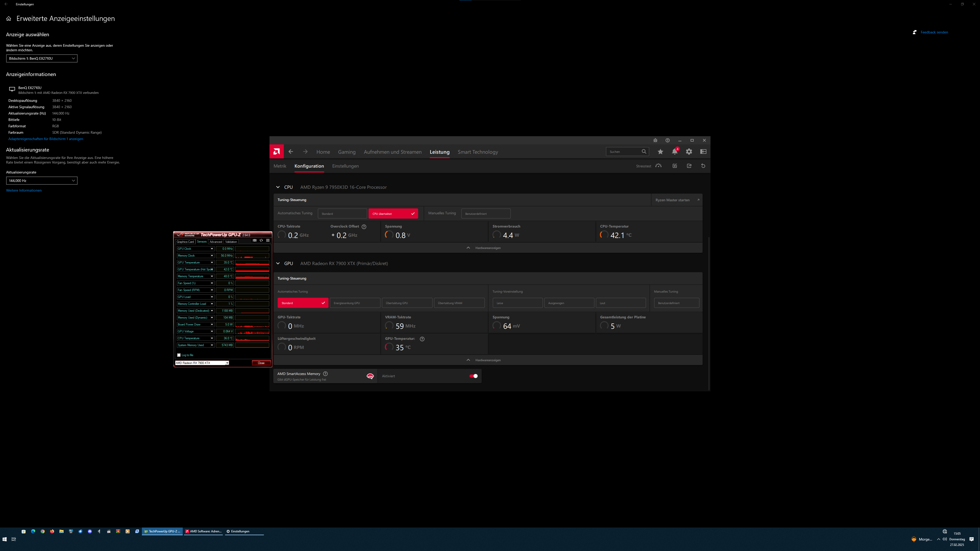Open AMD Software settings gear

(689, 152)
